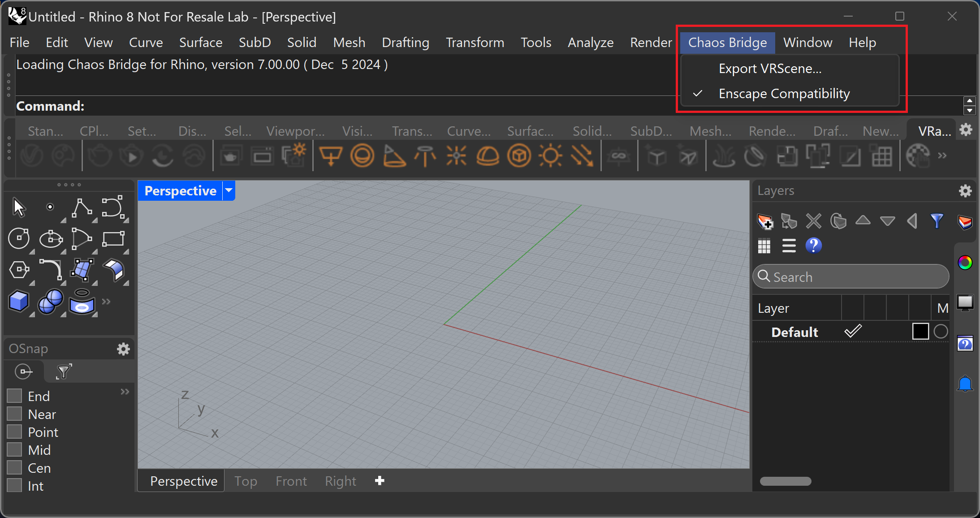Add V-Ray Rectangle light
This screenshot has height=518, width=980.
pos(331,156)
